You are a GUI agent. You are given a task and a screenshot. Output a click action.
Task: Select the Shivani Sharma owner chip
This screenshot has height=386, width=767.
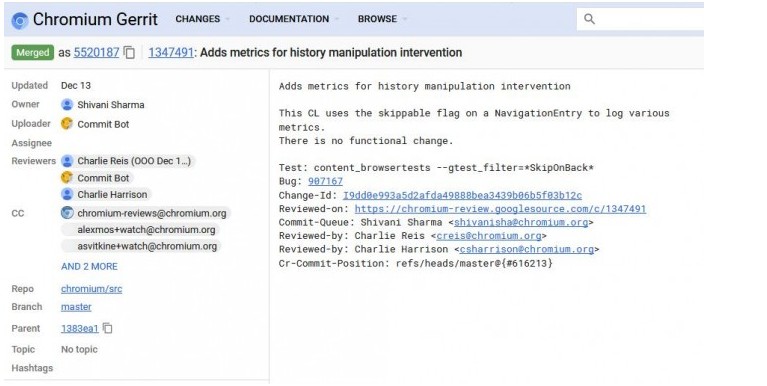pyautogui.click(x=103, y=105)
